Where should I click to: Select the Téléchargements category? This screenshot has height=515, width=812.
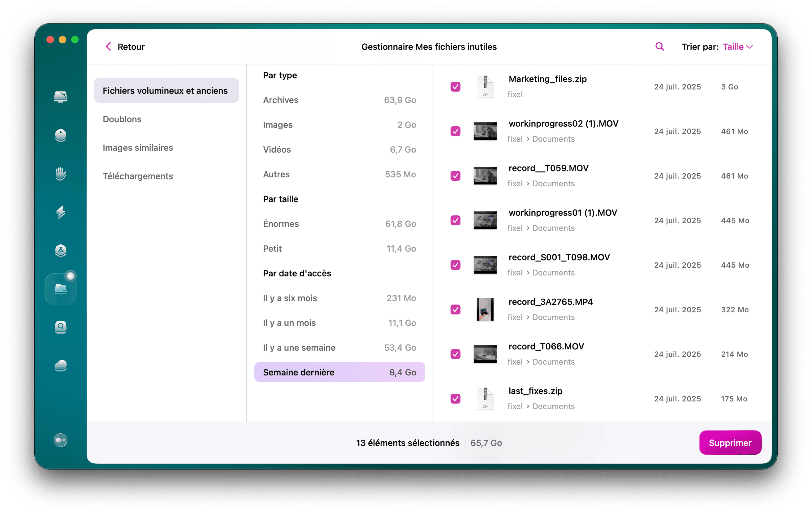(138, 176)
